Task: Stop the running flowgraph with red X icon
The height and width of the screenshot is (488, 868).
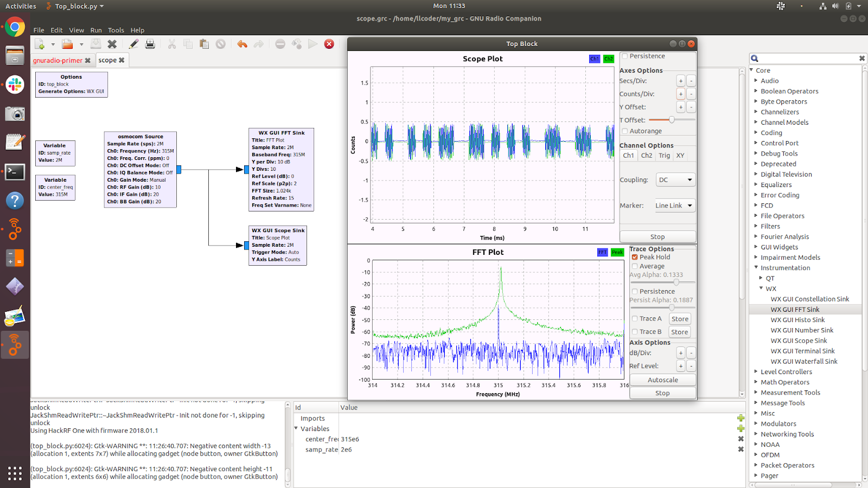Action: [x=329, y=44]
